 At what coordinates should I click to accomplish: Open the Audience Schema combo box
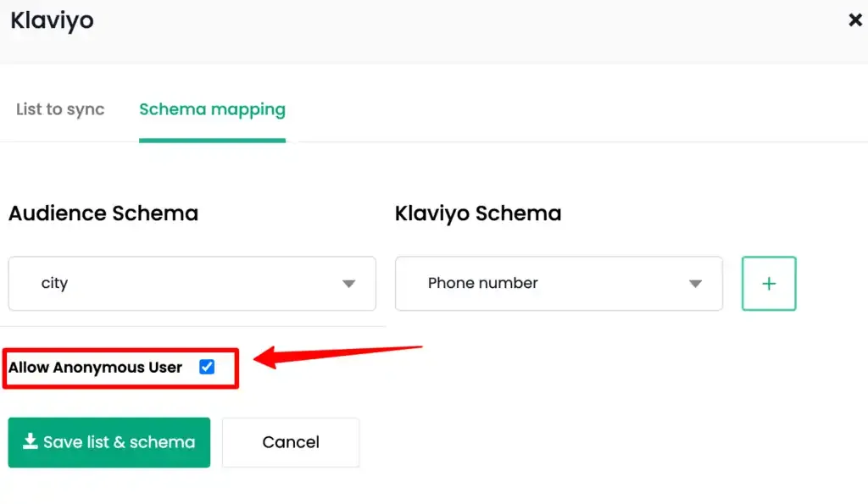[192, 283]
